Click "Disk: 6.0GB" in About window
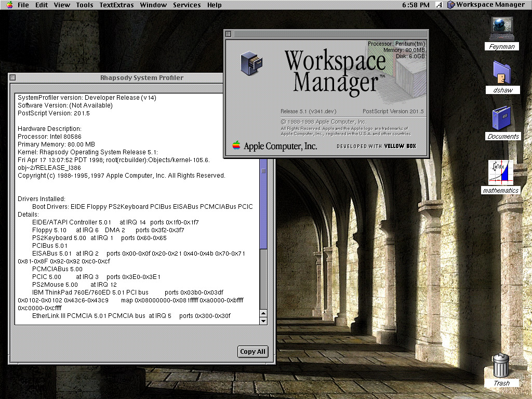 tap(410, 56)
